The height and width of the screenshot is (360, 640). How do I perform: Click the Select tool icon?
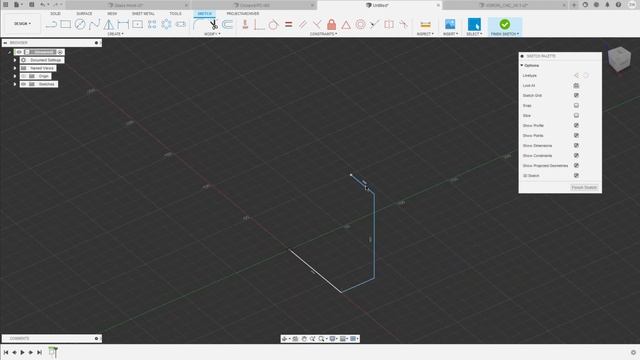pyautogui.click(x=474, y=24)
